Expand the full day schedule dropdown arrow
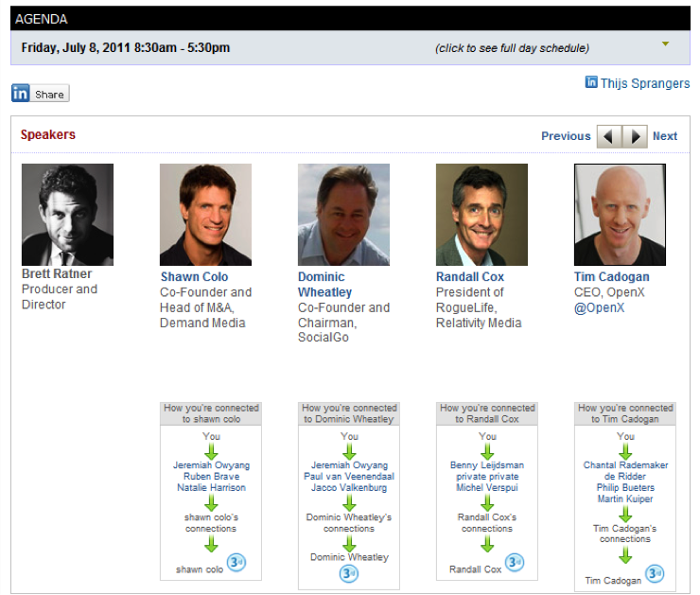 coord(665,44)
